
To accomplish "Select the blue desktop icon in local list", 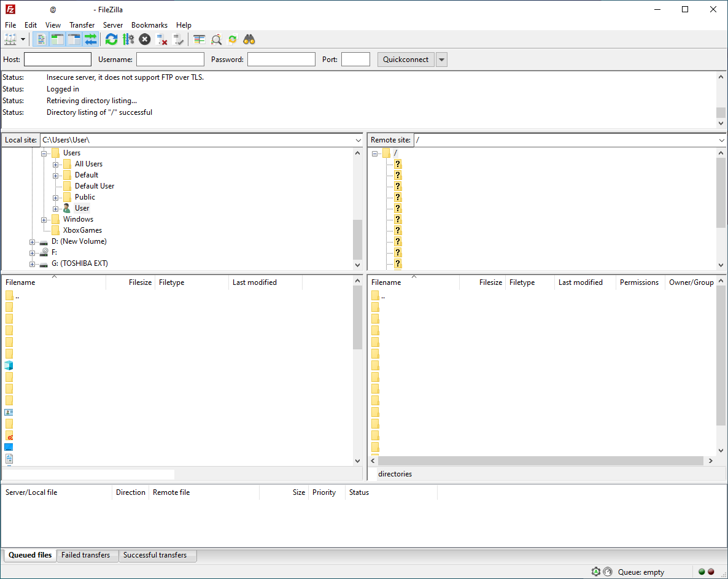I will [x=9, y=447].
